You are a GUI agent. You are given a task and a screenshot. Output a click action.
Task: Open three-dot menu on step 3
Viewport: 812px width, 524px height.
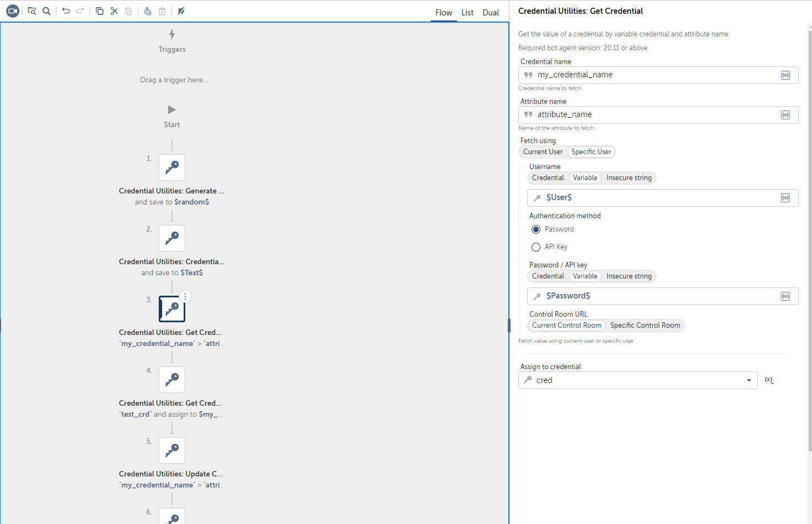click(x=185, y=297)
